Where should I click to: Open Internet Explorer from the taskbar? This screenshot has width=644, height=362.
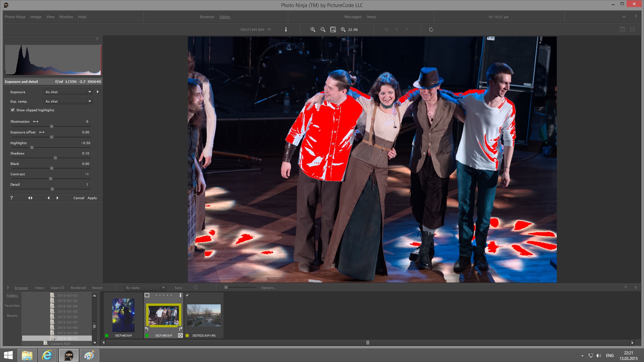coord(47,355)
